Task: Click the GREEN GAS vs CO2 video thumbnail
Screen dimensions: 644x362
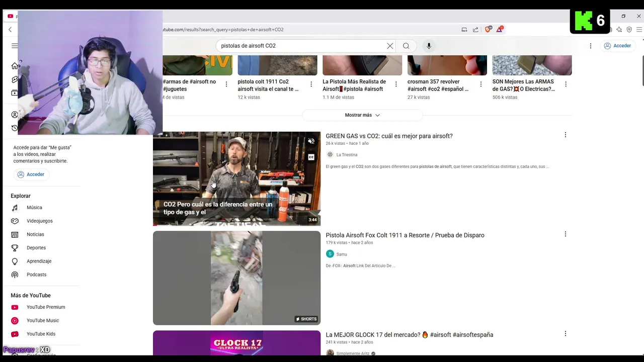Action: click(236, 178)
